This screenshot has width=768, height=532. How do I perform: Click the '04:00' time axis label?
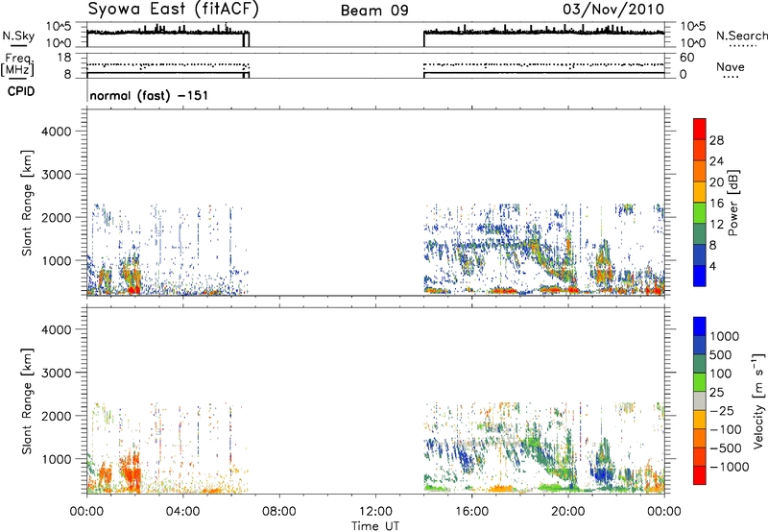tap(182, 512)
